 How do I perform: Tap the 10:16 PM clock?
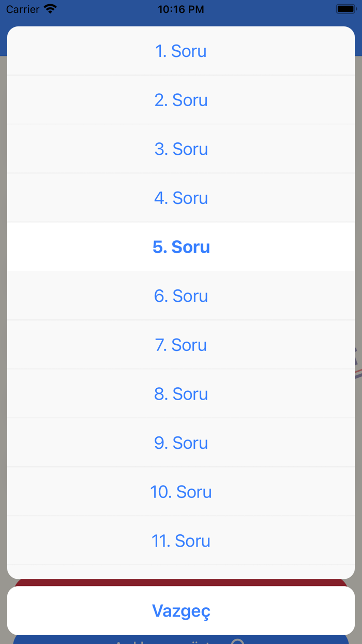pyautogui.click(x=180, y=9)
